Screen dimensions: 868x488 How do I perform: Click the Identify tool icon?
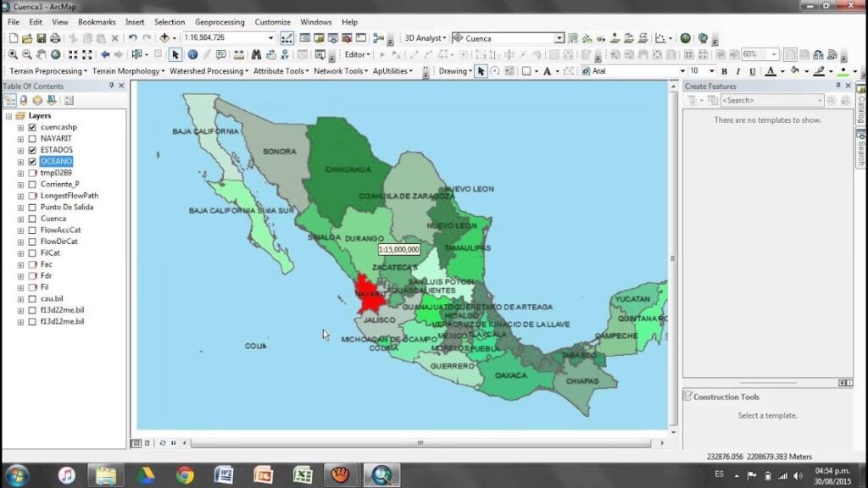tap(192, 54)
